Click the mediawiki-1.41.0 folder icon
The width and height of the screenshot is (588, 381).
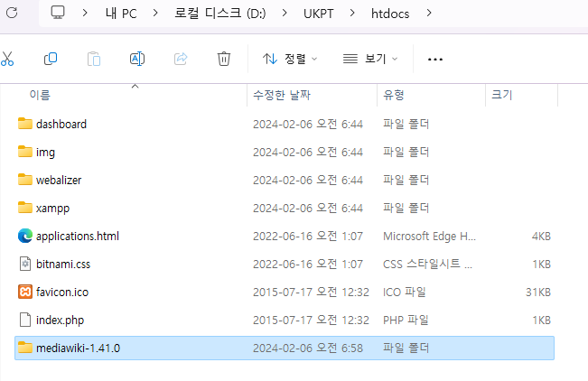(x=25, y=348)
